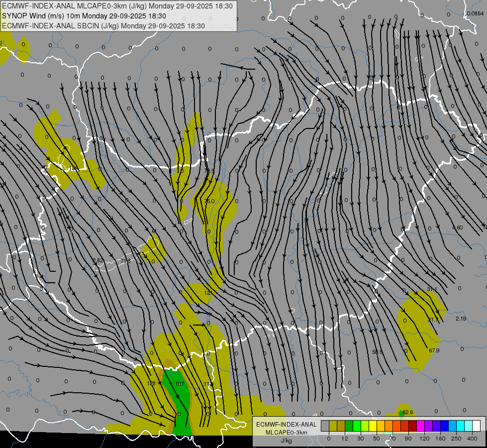Click the 67.9 data value
487x448 pixels.
[434, 350]
